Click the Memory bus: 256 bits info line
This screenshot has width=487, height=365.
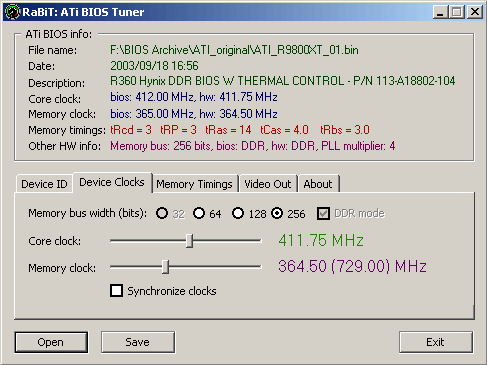[253, 146]
